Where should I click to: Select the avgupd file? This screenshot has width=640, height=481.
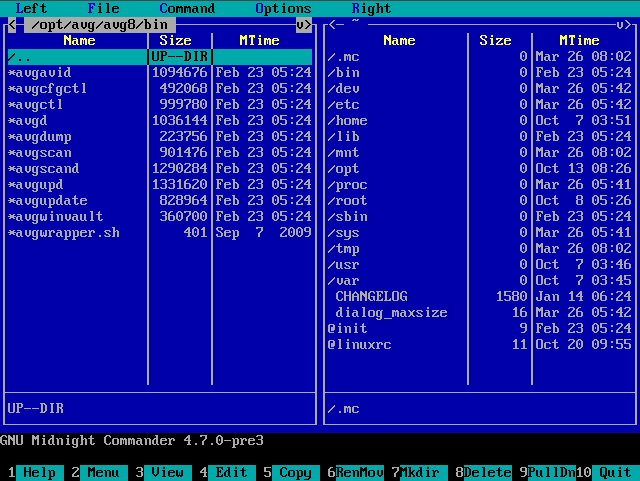click(160, 185)
